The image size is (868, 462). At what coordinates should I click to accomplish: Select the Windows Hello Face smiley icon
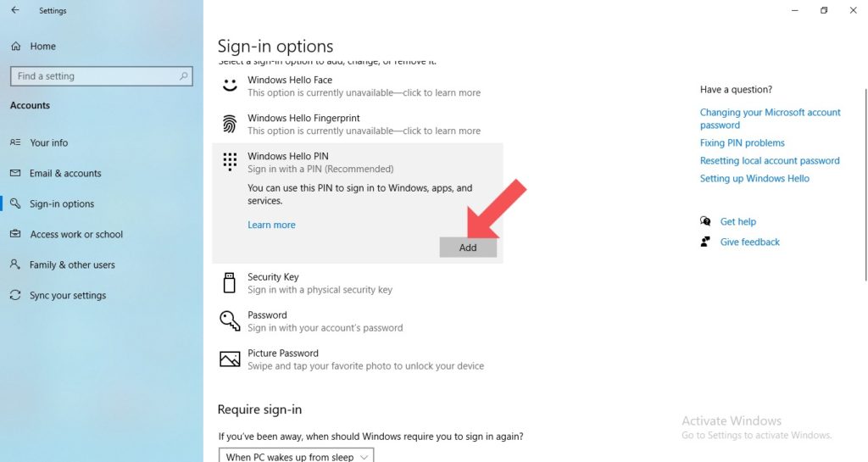click(x=230, y=86)
